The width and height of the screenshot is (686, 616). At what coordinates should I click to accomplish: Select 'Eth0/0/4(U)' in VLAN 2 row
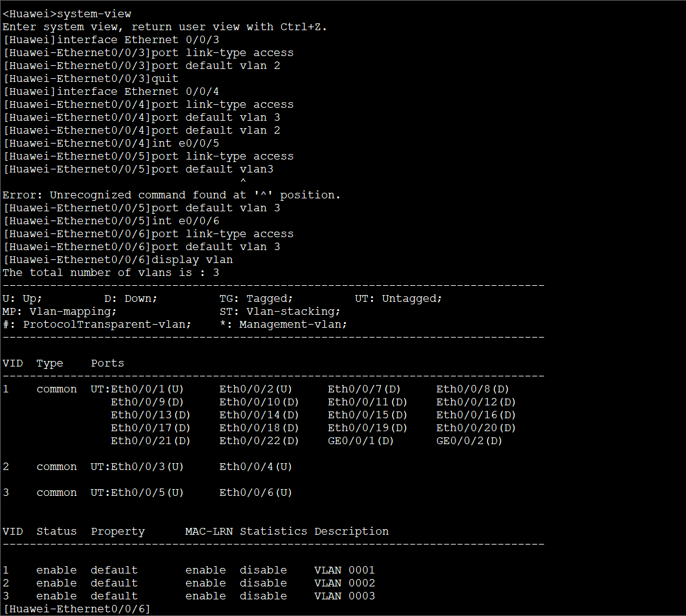click(x=256, y=467)
